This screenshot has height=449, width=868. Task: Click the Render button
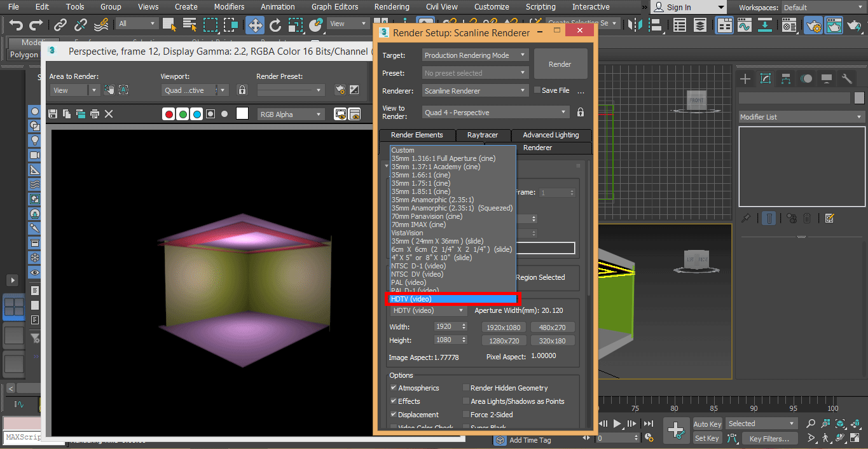tap(560, 64)
